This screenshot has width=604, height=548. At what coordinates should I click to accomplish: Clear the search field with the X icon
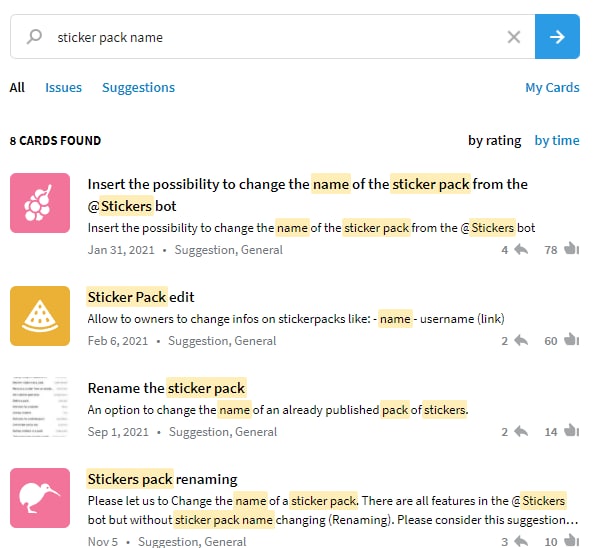click(x=514, y=37)
